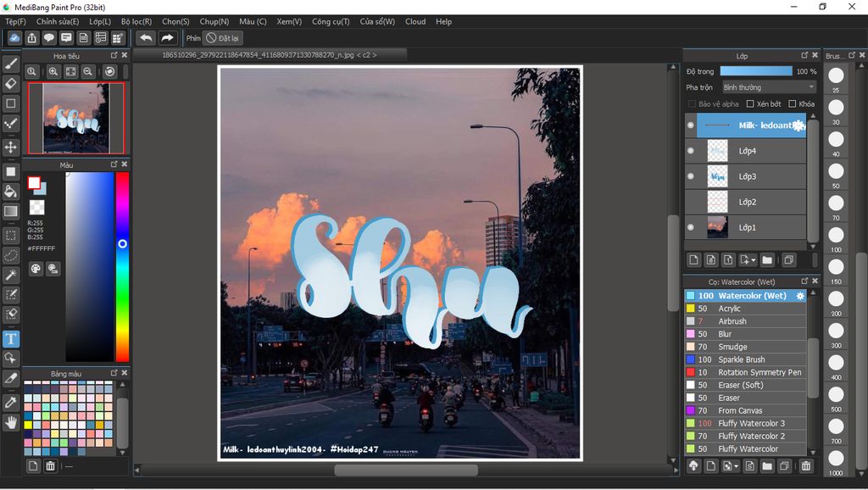
Task: Hide the Lớp3 layer
Action: coord(690,176)
